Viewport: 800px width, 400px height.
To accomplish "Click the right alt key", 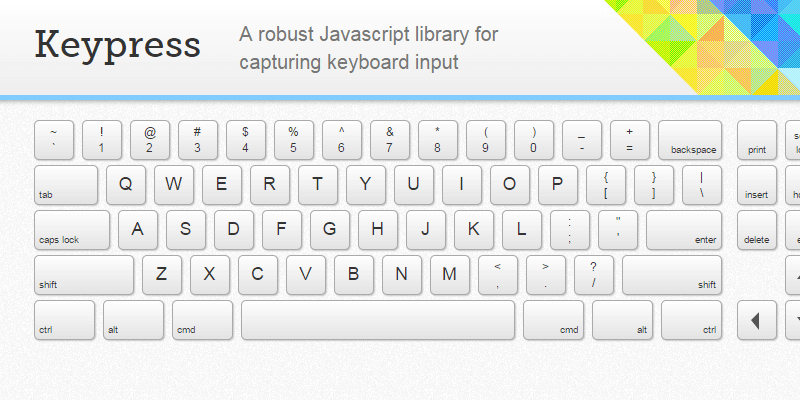I will [622, 320].
